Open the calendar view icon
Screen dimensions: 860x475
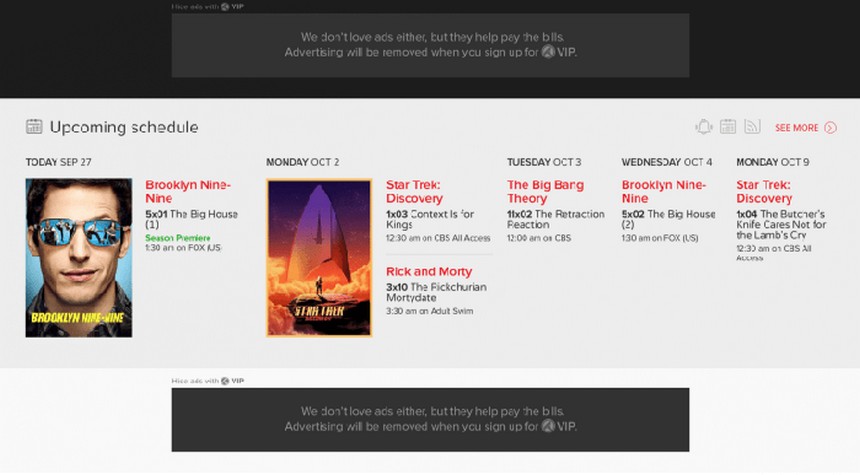728,127
